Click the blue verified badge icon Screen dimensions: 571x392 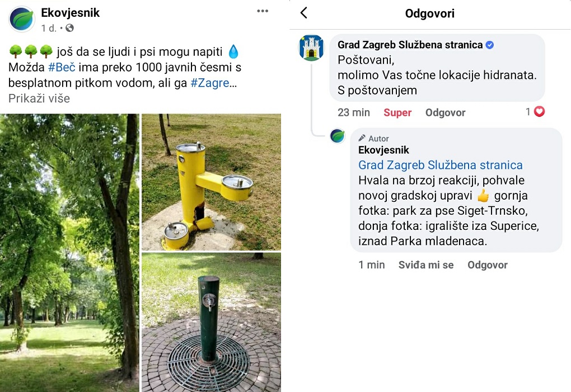point(490,45)
